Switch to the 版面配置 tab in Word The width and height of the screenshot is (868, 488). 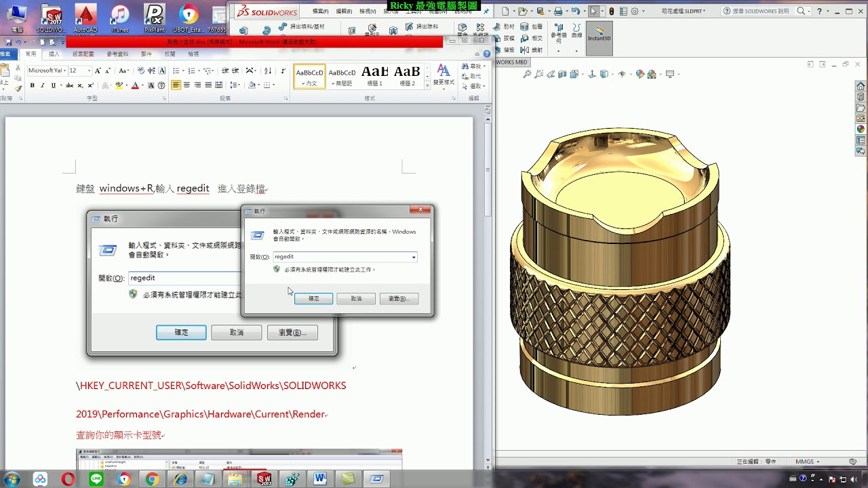click(x=83, y=54)
